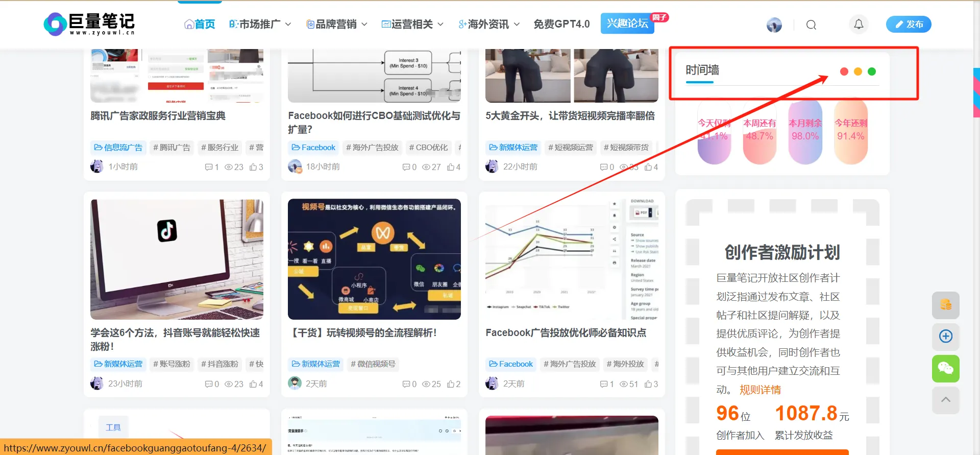Click the #账号涨粉 tag
The width and height of the screenshot is (980, 455).
click(171, 364)
